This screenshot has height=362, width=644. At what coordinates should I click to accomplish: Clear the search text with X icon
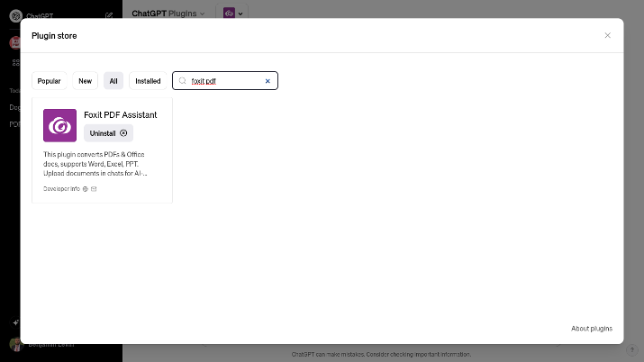(268, 81)
